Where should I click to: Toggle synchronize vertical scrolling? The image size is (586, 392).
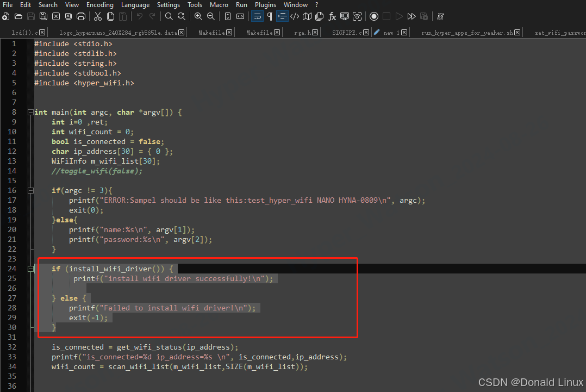(228, 16)
